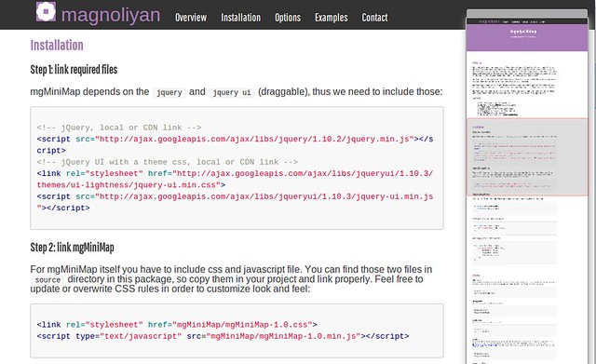The height and width of the screenshot is (364, 596).
Task: Click the inline 'source' code label
Action: [47, 280]
